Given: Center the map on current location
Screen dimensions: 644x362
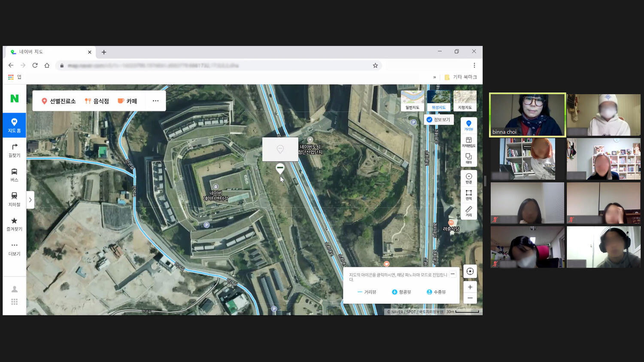Looking at the screenshot, I should point(470,271).
